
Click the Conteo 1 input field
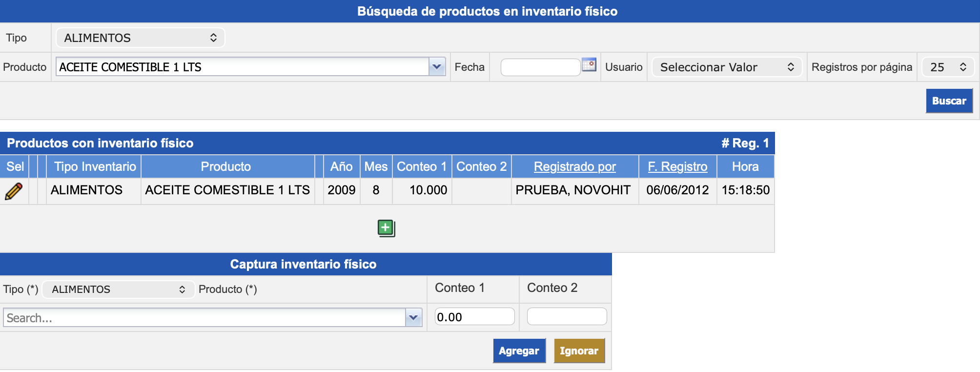tap(474, 317)
